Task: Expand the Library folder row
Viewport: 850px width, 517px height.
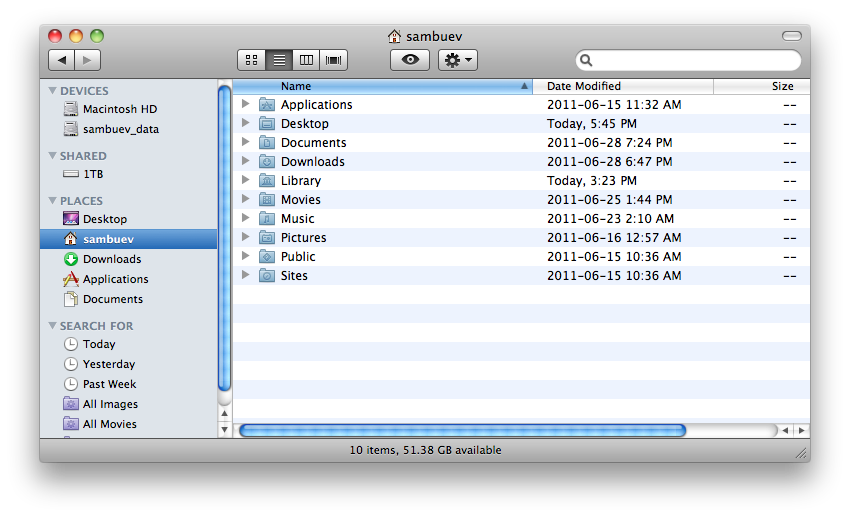Action: 246,179
